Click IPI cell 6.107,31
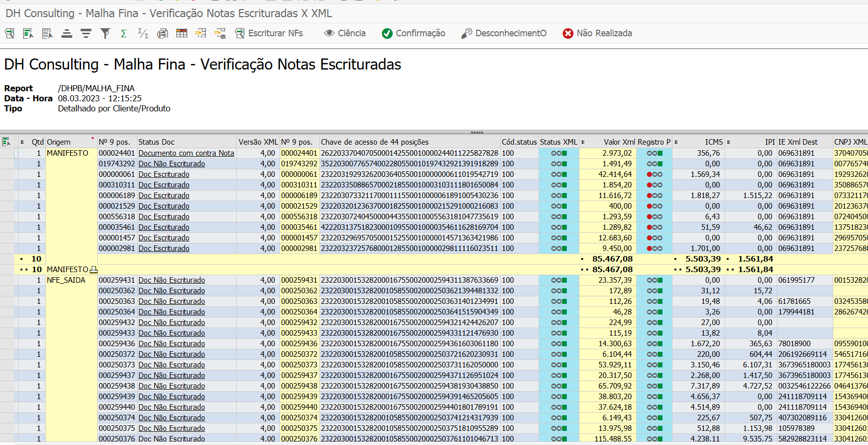 pos(751,365)
